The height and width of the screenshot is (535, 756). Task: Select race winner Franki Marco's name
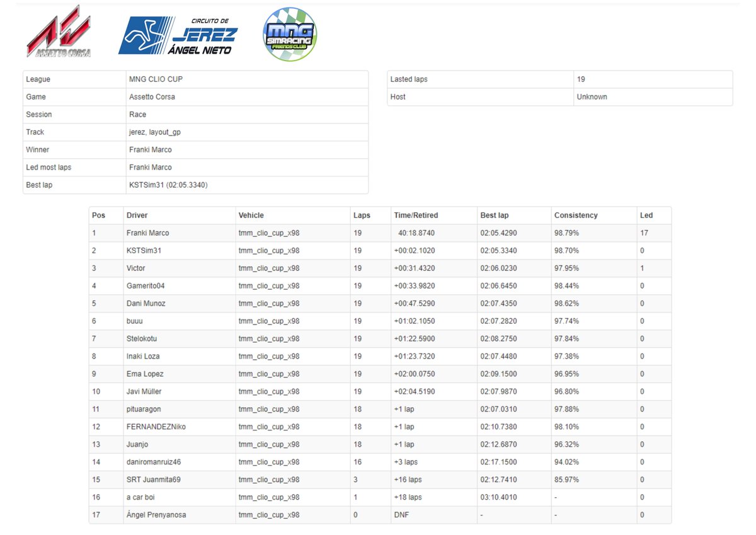point(148,233)
